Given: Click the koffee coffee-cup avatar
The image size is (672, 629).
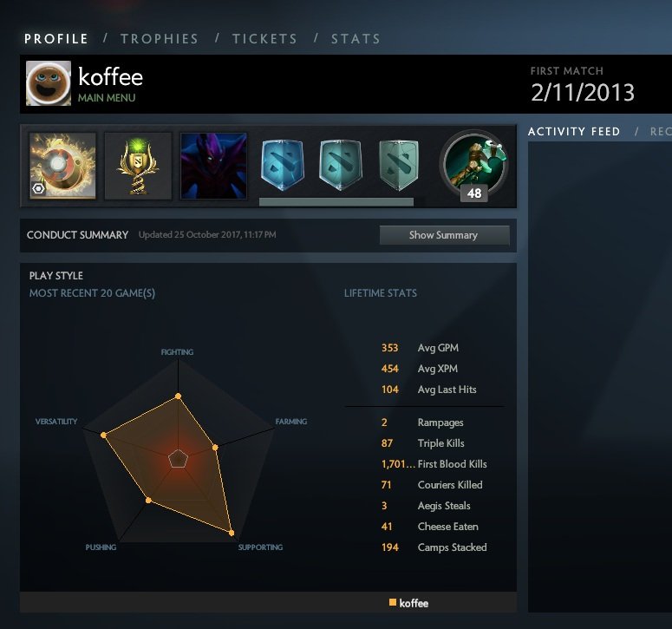Looking at the screenshot, I should click(49, 83).
